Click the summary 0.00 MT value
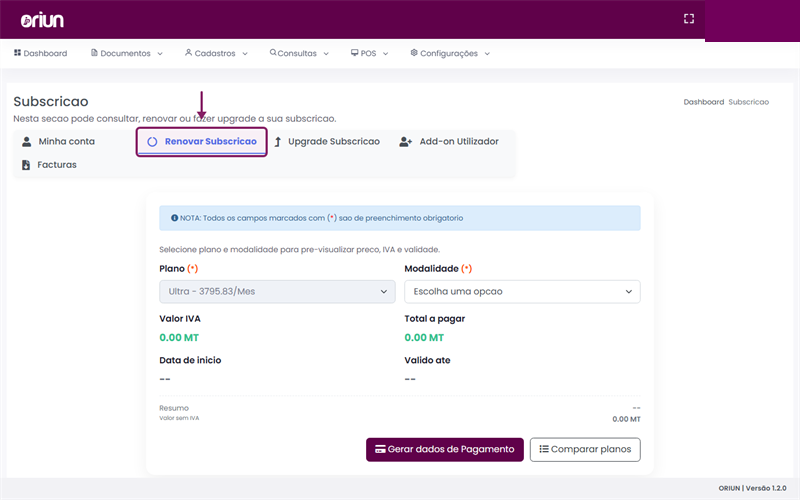This screenshot has width=800, height=500. click(x=626, y=419)
